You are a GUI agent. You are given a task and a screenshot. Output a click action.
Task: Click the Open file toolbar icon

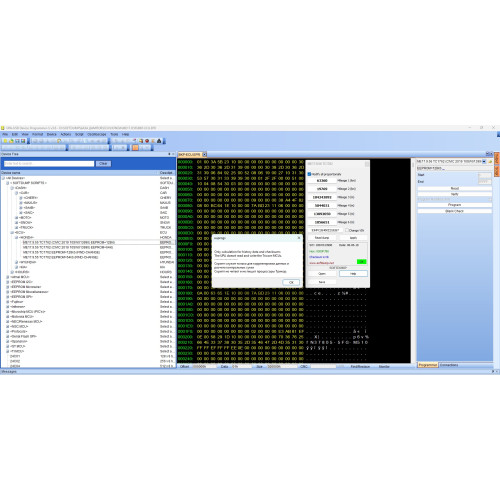[11, 141]
